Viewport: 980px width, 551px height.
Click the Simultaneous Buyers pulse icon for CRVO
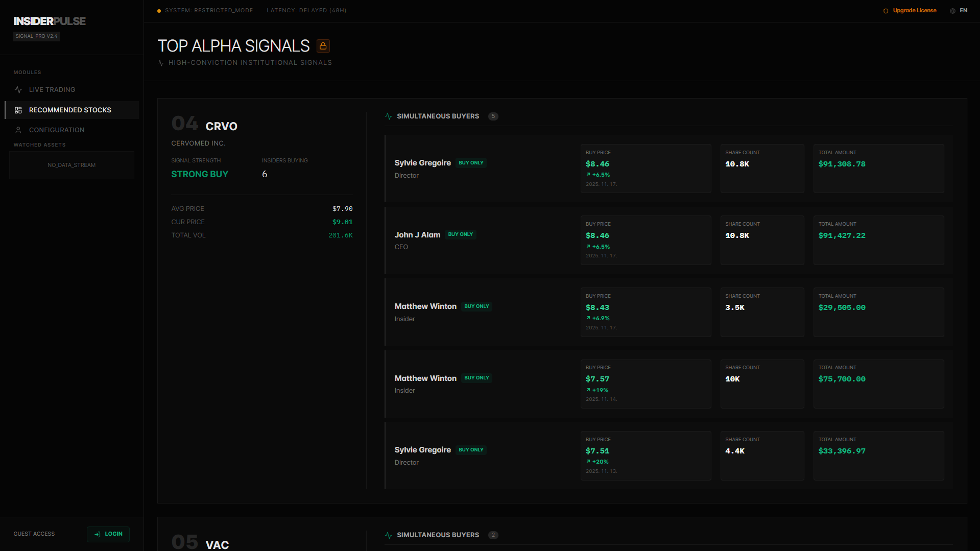389,116
